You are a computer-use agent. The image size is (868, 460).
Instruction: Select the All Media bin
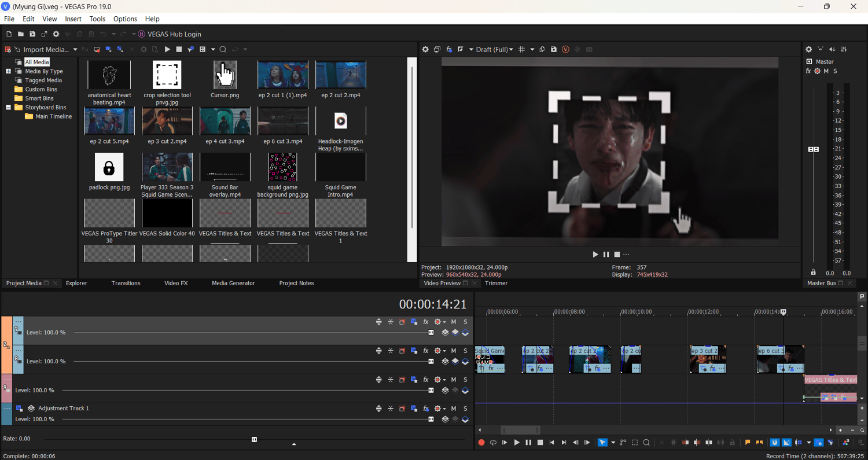tap(37, 62)
